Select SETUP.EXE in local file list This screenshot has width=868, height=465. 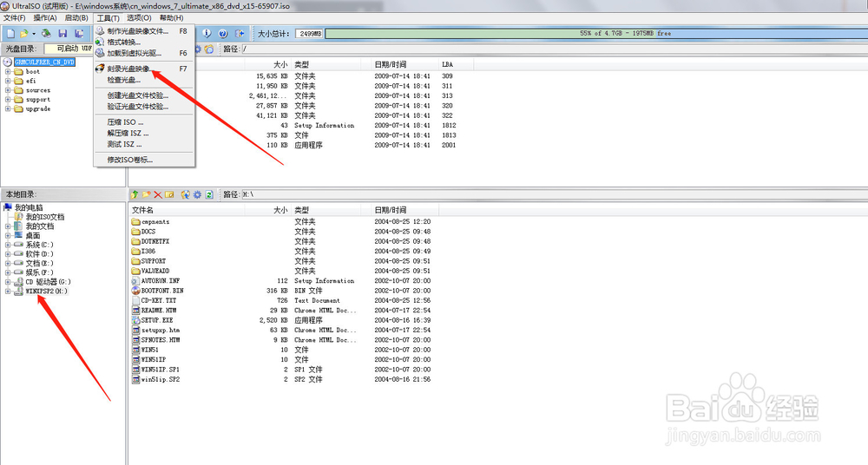tap(157, 320)
